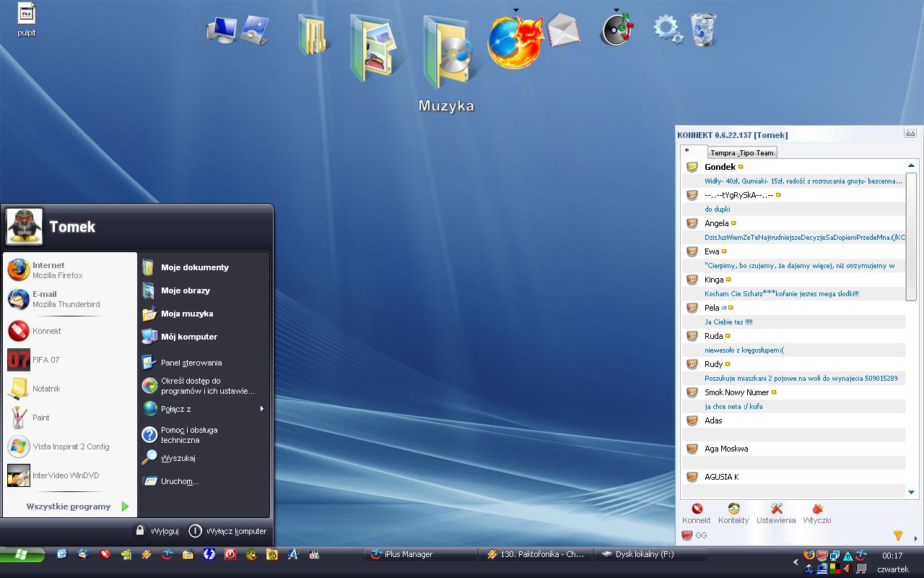This screenshot has height=578, width=924.
Task: Click contact list scrollbar down arrow
Action: [x=911, y=492]
